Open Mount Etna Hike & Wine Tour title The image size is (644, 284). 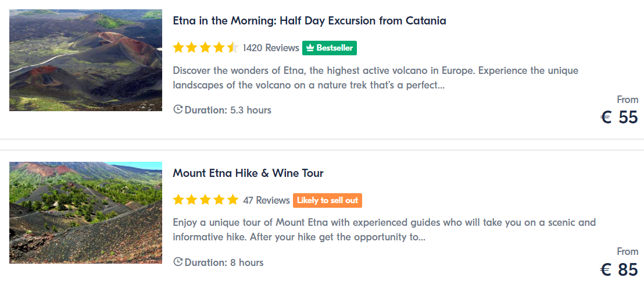click(x=248, y=173)
